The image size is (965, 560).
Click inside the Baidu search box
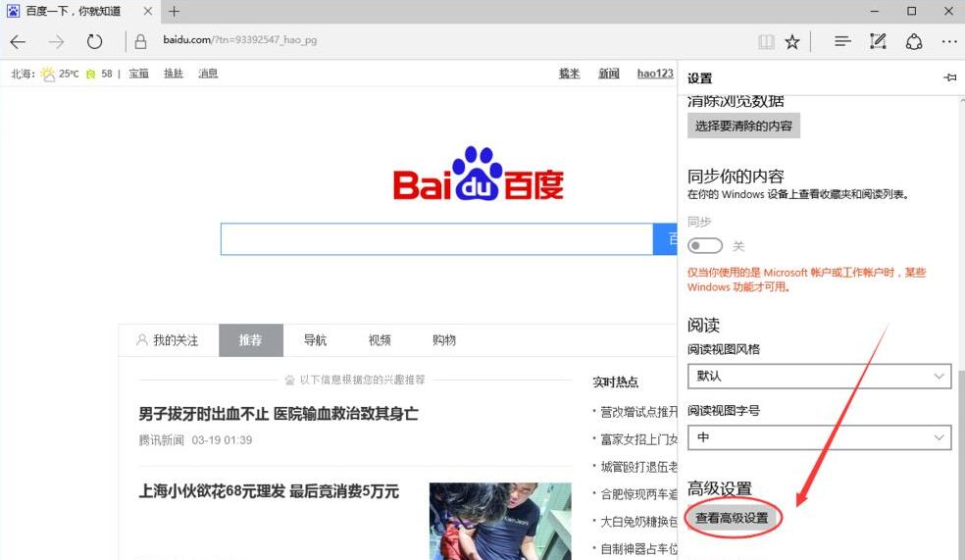436,238
